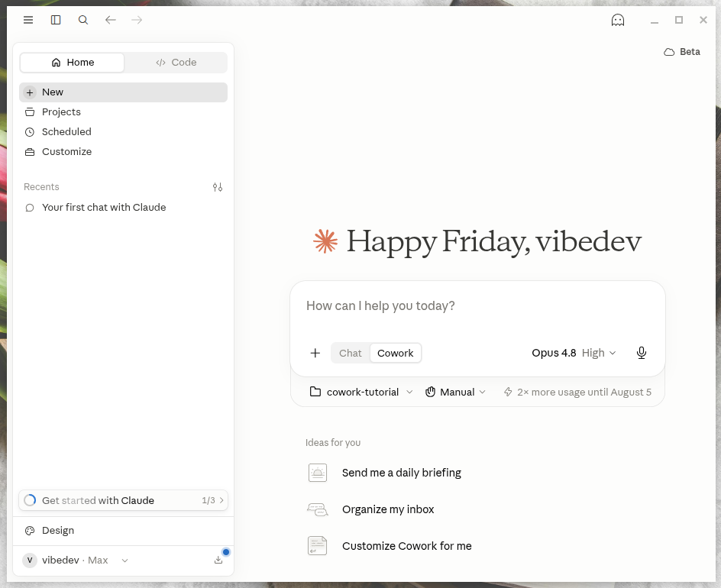721x588 pixels.
Task: Activate microphone voice input
Action: pos(642,353)
